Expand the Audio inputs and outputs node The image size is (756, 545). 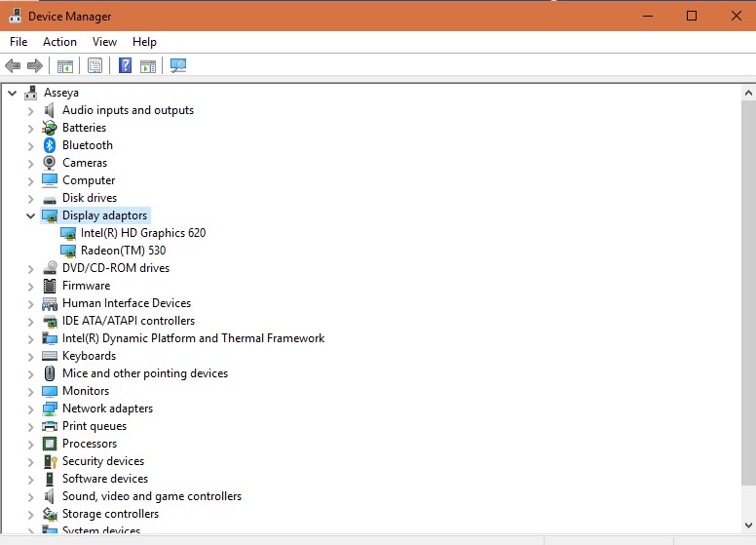[x=30, y=110]
